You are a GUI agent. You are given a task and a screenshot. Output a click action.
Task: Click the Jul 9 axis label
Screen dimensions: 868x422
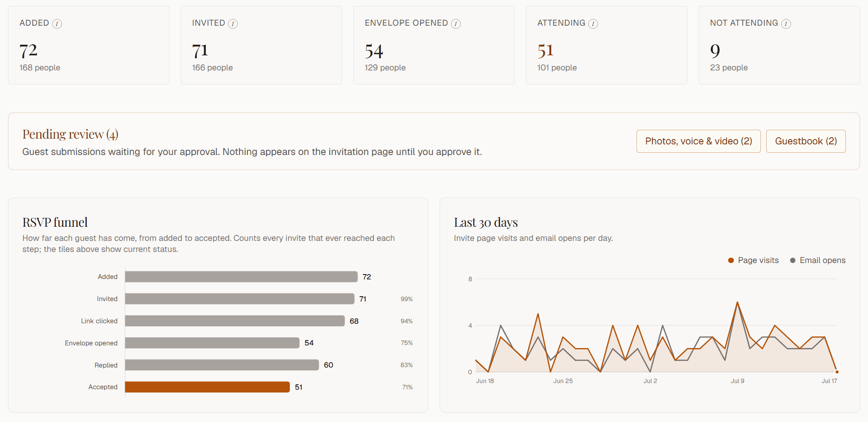pyautogui.click(x=737, y=381)
